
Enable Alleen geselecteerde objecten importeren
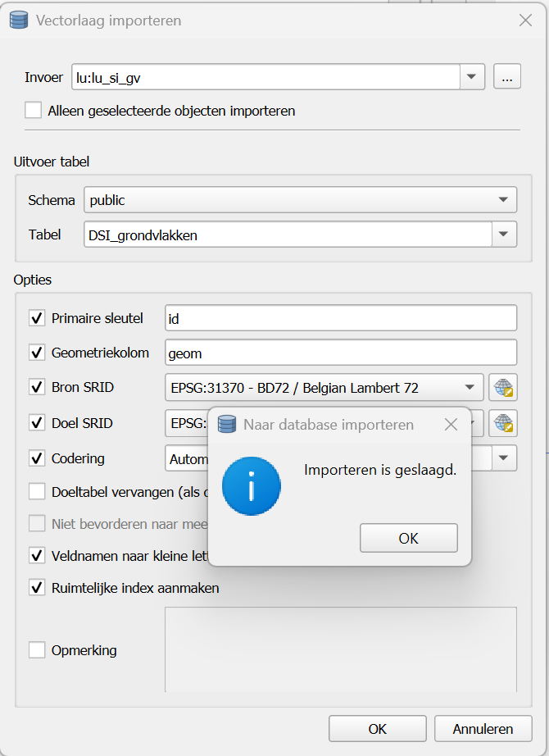coord(34,108)
